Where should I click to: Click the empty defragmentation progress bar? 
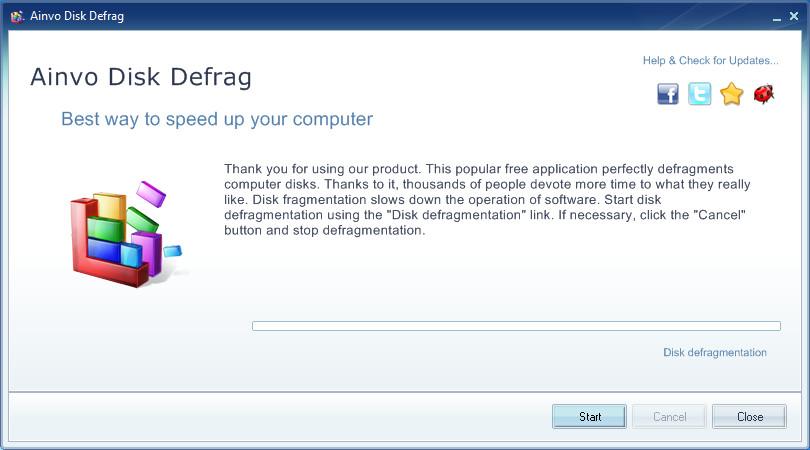click(x=516, y=326)
